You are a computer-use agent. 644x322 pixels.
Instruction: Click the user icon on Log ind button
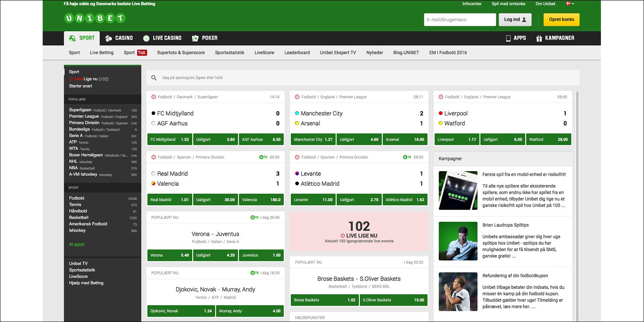(524, 19)
